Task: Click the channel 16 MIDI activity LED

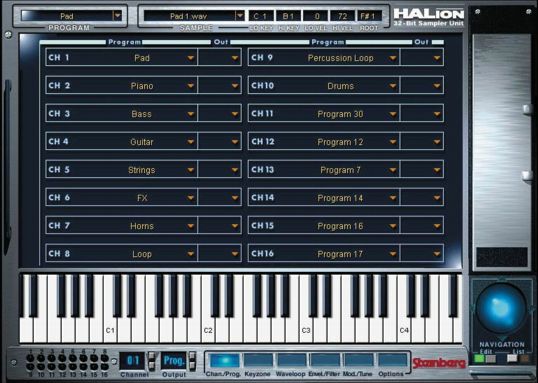Action: click(x=105, y=367)
